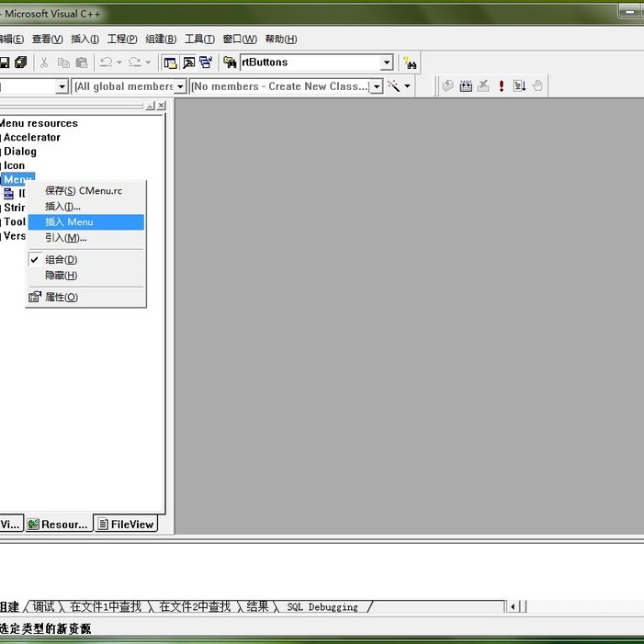Click the Build icon in build toolbar
The image size is (644, 644).
click(x=466, y=85)
